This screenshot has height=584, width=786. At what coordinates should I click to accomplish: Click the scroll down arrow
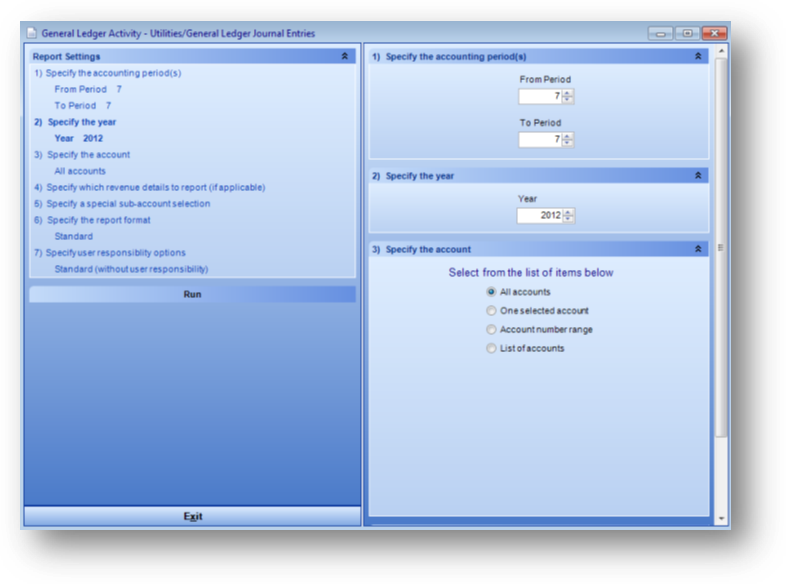[721, 519]
